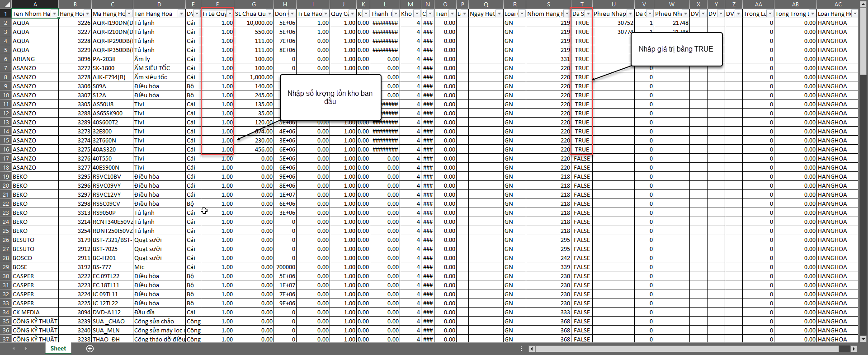
Task: Open the Ten Nhom Hang filter dropdown
Action: [x=54, y=14]
